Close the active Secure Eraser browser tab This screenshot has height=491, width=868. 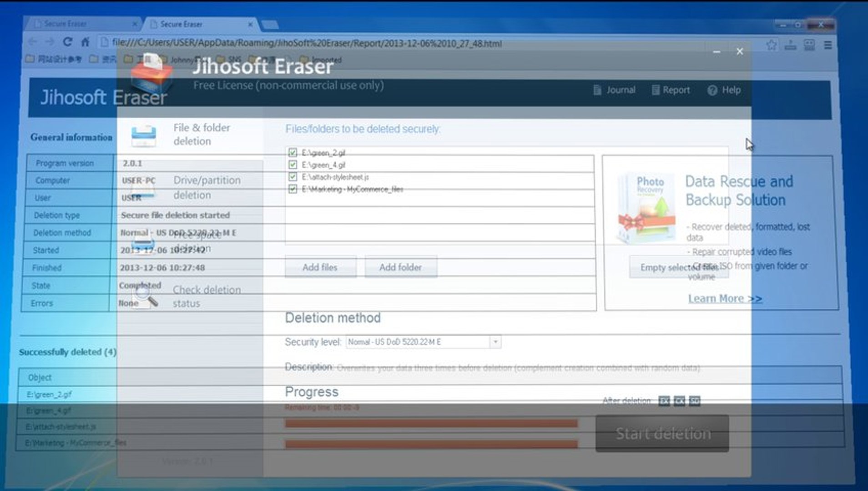click(x=250, y=24)
